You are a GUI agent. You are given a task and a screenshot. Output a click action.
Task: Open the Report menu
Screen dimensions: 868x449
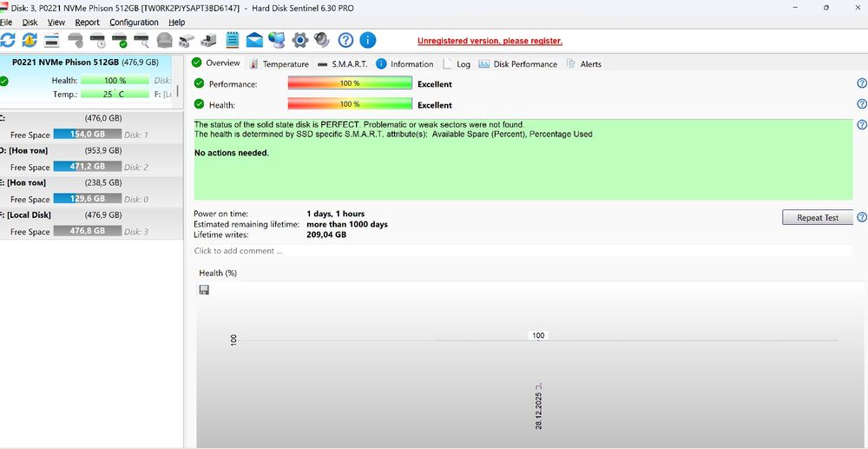tap(88, 22)
